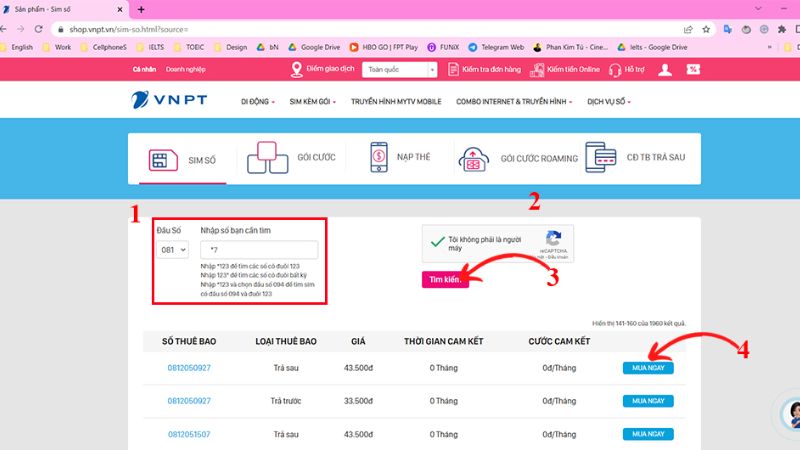
Task: Open the FUNiX bookmark
Action: 443,47
